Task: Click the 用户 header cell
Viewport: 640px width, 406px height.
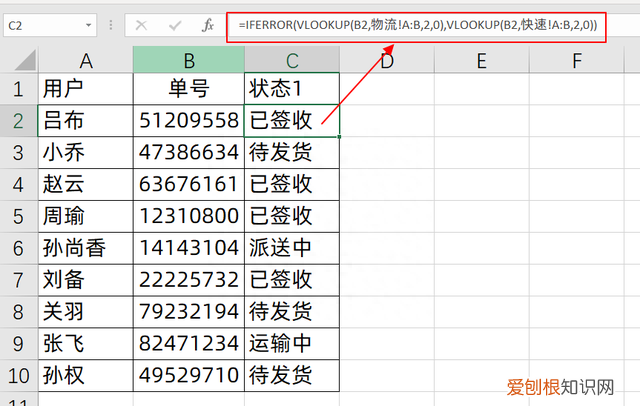Action: coord(86,89)
